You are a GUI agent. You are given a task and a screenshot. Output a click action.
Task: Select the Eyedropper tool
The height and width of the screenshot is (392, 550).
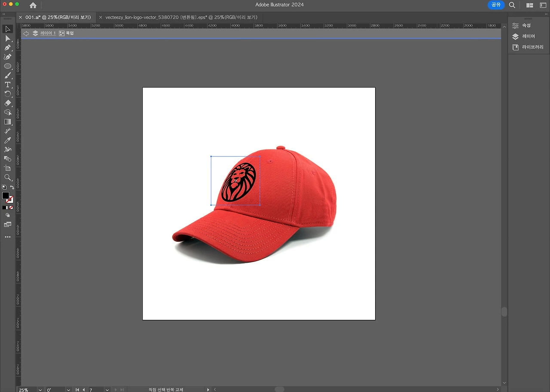(x=7, y=140)
